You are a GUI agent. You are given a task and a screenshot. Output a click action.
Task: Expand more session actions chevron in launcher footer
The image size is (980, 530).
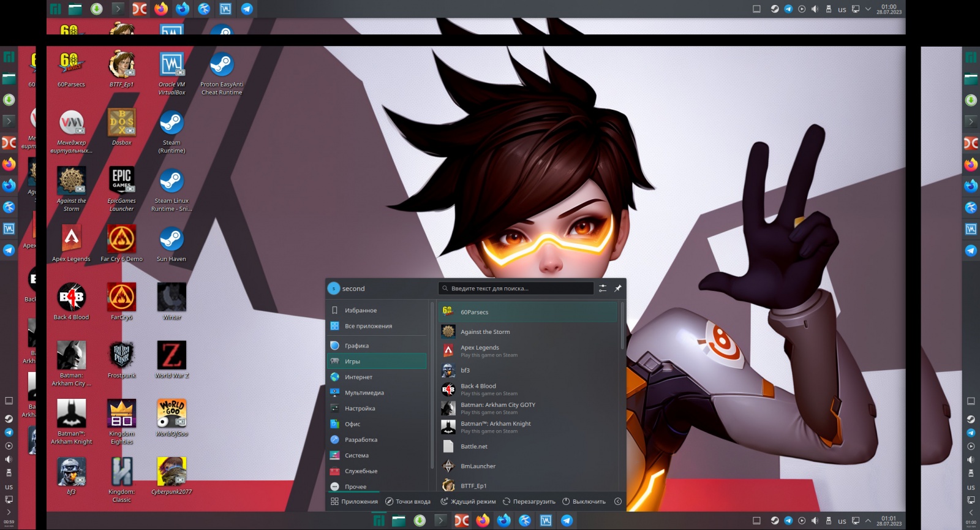(618, 501)
